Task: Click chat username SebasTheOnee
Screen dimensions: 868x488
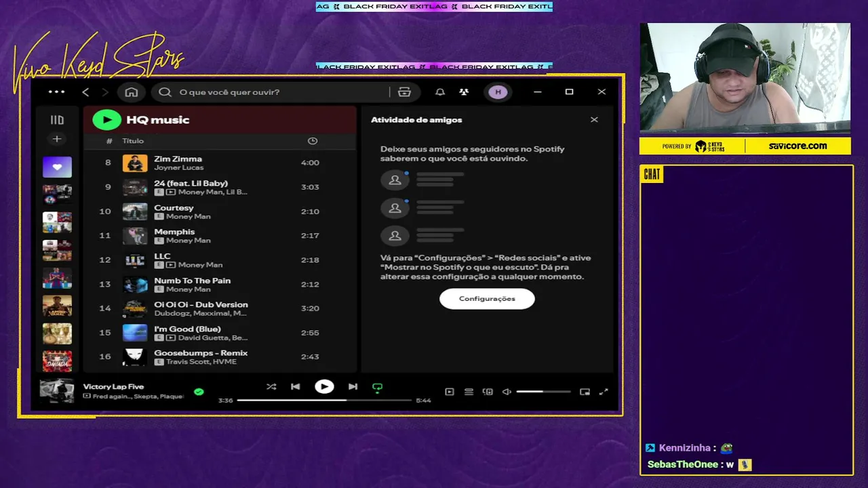Action: click(x=682, y=465)
